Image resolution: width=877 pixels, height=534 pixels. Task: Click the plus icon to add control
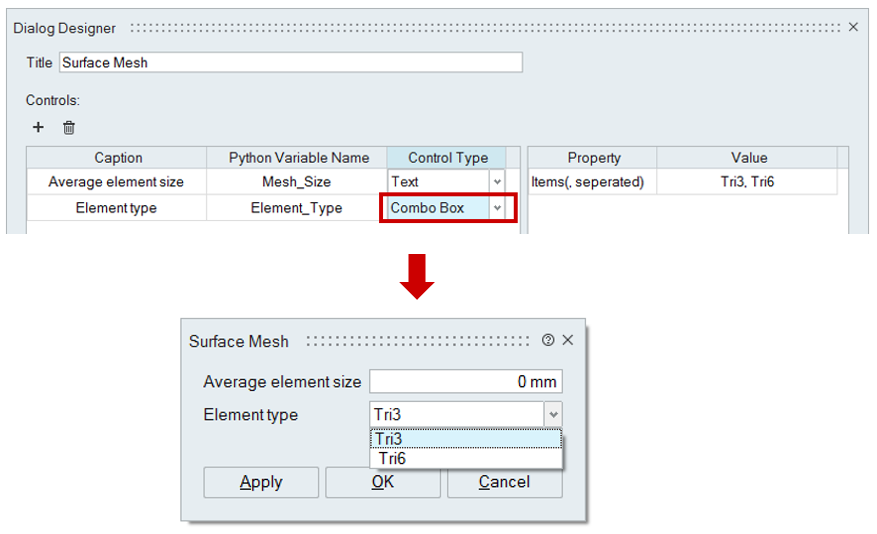click(38, 127)
